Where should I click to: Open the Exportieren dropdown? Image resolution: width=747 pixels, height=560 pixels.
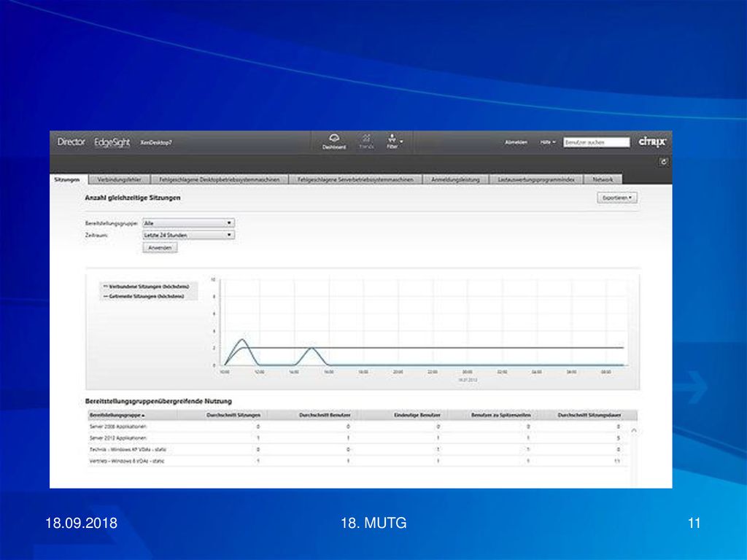coord(617,198)
